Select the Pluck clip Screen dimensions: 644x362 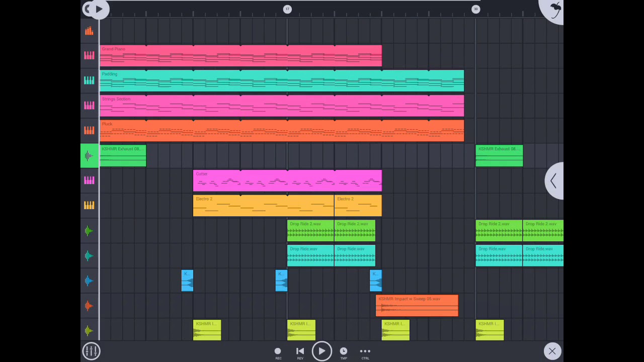[281, 130]
